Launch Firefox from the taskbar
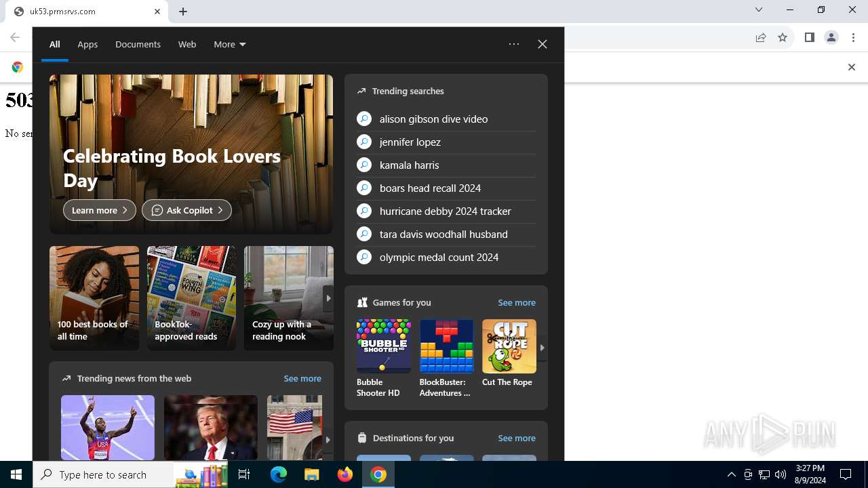 coord(345,474)
